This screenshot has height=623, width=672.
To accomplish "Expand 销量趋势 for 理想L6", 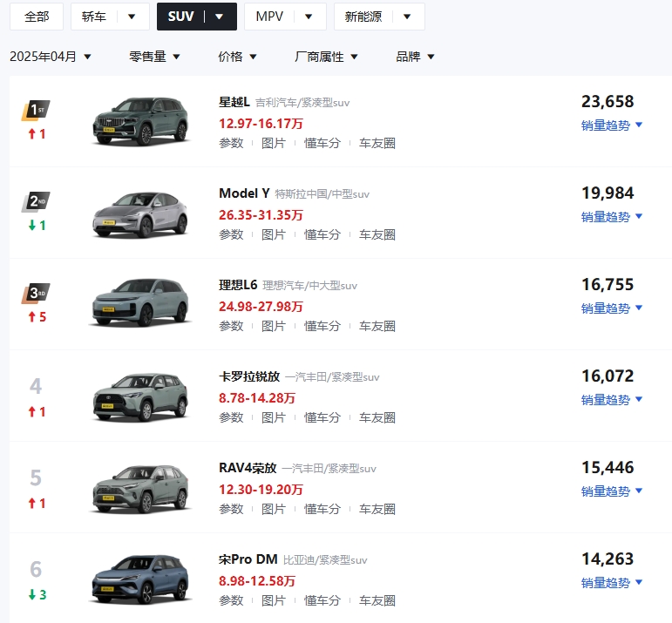I will (x=612, y=308).
